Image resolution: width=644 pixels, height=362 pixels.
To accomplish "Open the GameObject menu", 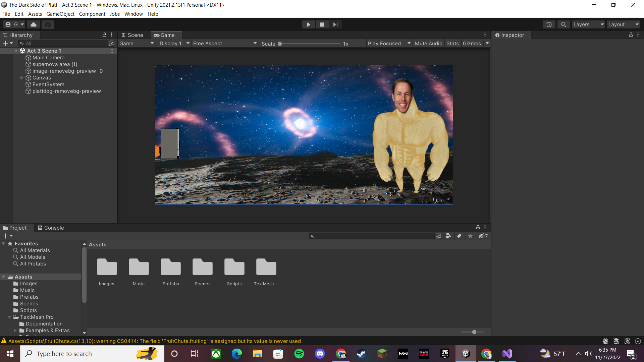I will [60, 14].
